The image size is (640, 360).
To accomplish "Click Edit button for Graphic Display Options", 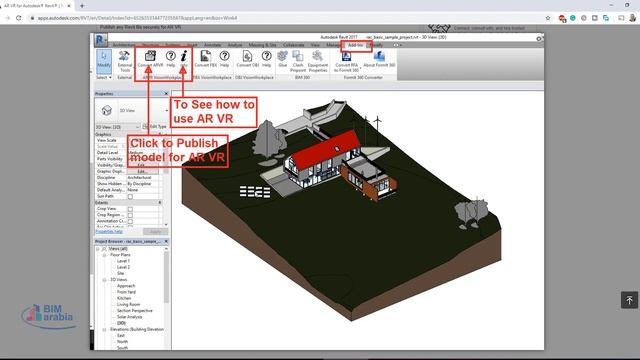I will click(x=142, y=171).
